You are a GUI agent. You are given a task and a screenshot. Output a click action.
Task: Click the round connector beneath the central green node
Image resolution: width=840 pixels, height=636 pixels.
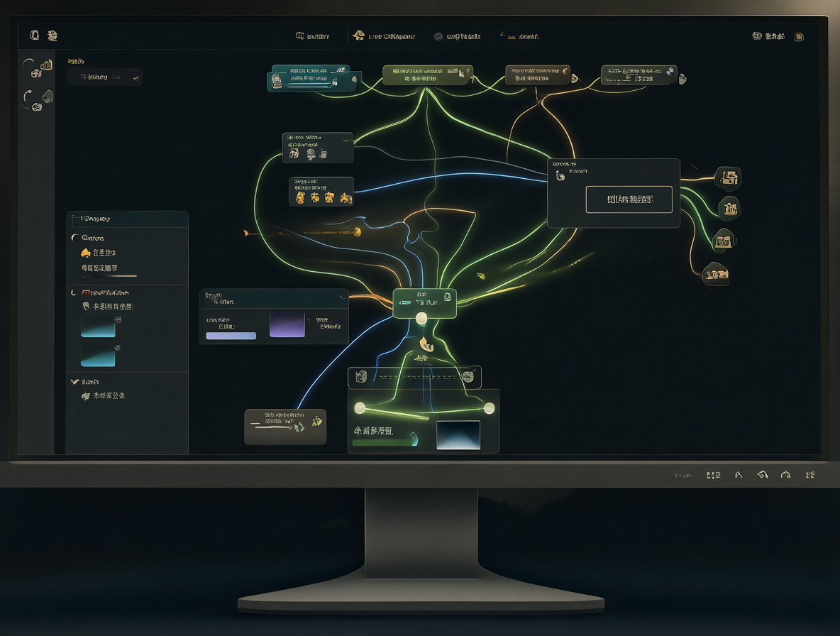pyautogui.click(x=421, y=319)
